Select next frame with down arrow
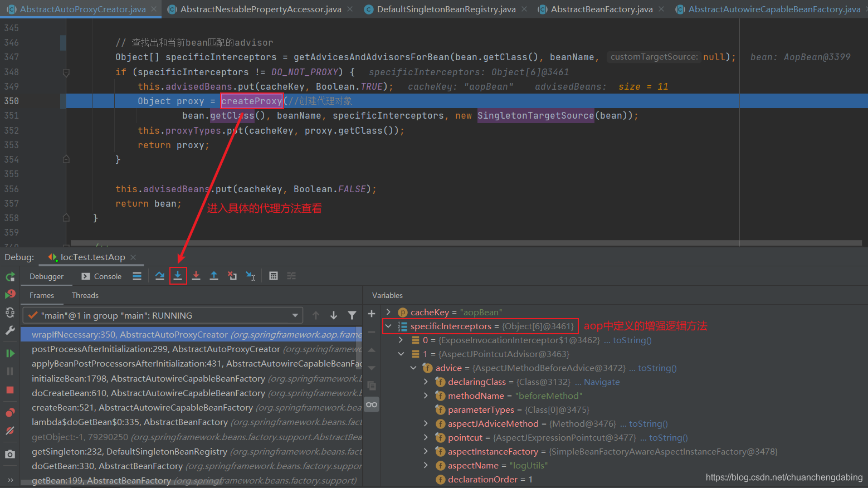Image resolution: width=868 pixels, height=488 pixels. point(334,315)
